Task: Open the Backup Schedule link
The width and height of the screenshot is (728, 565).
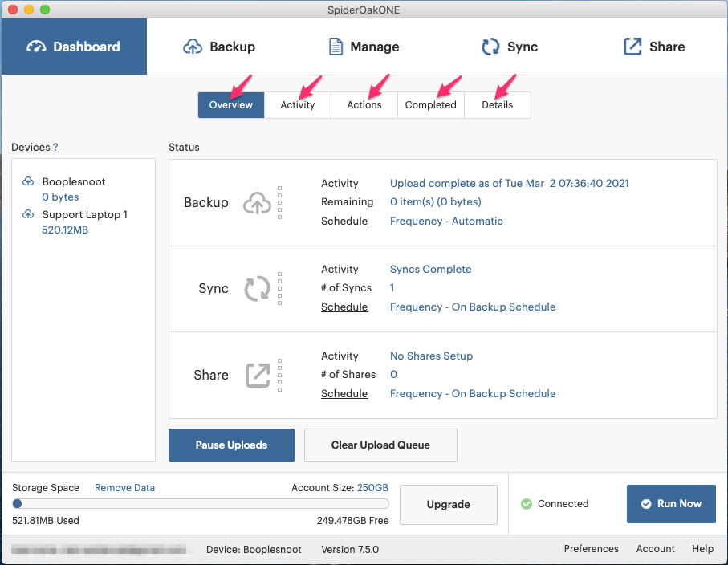Action: tap(344, 221)
